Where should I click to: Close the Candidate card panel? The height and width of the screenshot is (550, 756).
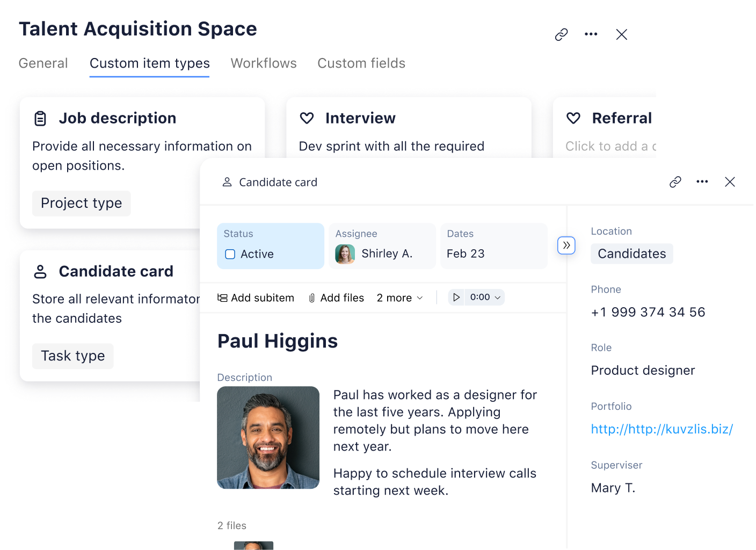(x=729, y=182)
